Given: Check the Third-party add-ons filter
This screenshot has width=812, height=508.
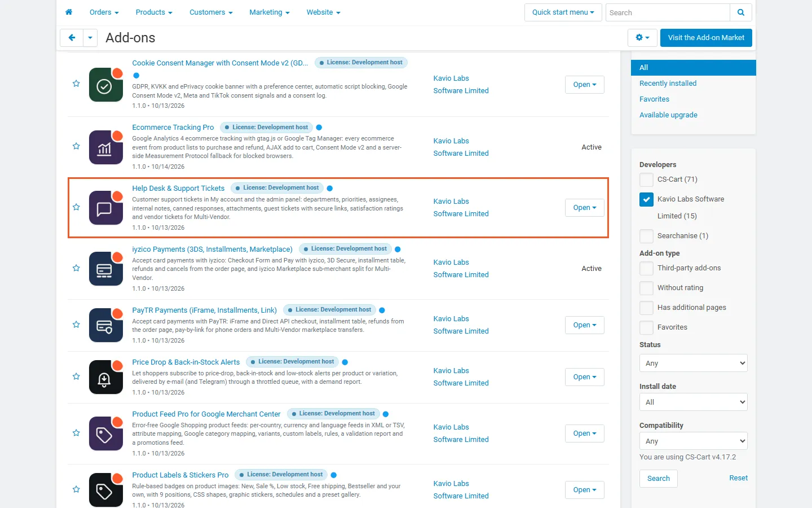Looking at the screenshot, I should click(x=646, y=268).
